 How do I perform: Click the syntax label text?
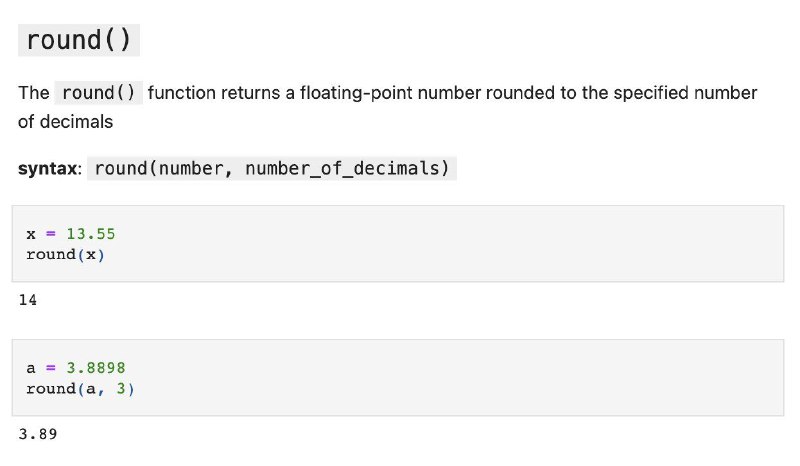49,168
